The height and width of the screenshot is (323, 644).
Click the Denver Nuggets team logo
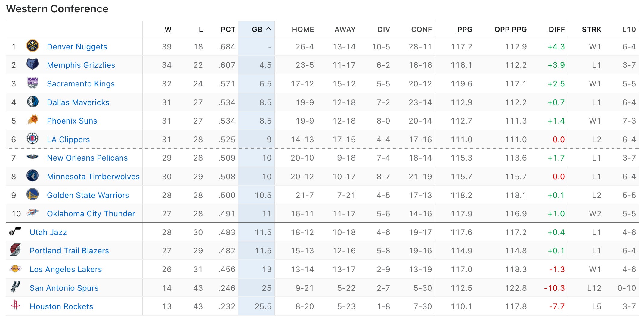pyautogui.click(x=33, y=46)
